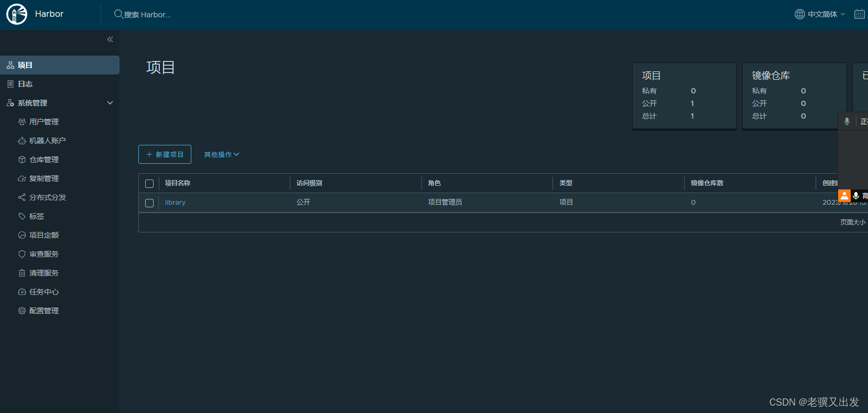Click the 系统管理 administration icon

coord(10,103)
